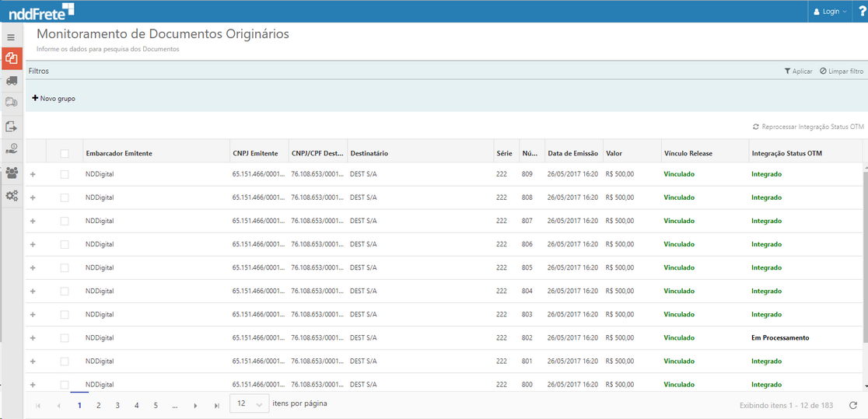The height and width of the screenshot is (419, 868).
Task: Click the export arrow sidebar icon
Action: click(12, 127)
